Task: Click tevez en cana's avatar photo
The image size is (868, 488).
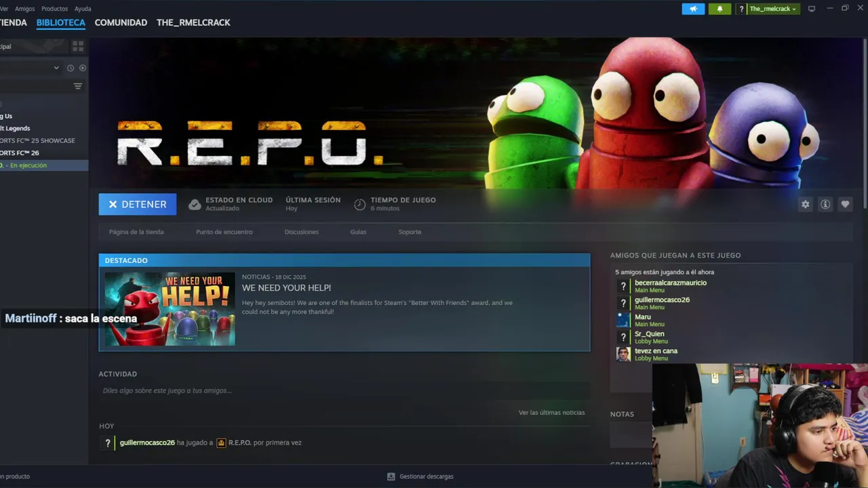Action: [623, 354]
